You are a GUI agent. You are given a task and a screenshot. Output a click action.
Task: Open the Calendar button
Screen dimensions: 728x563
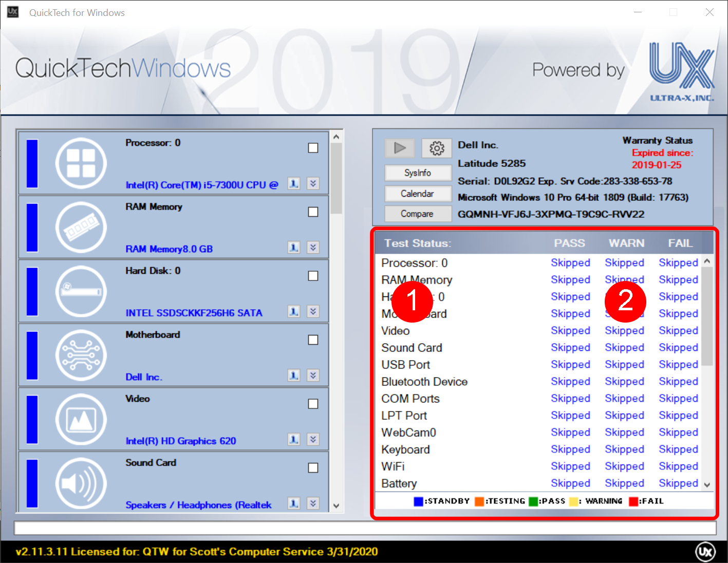(x=417, y=194)
